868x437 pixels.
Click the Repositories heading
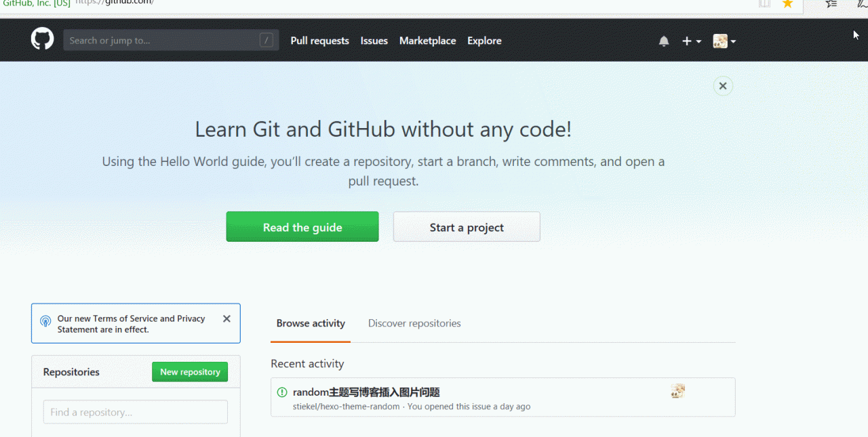pos(71,372)
